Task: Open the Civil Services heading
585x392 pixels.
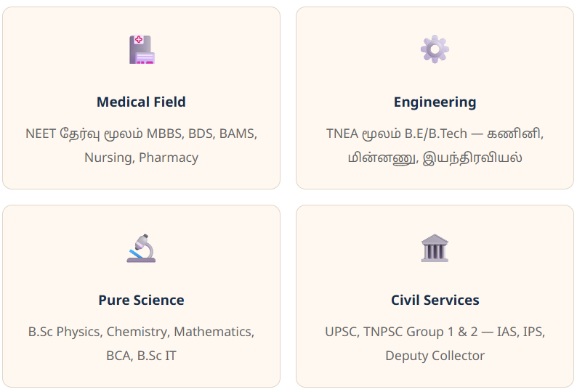Action: pos(435,300)
